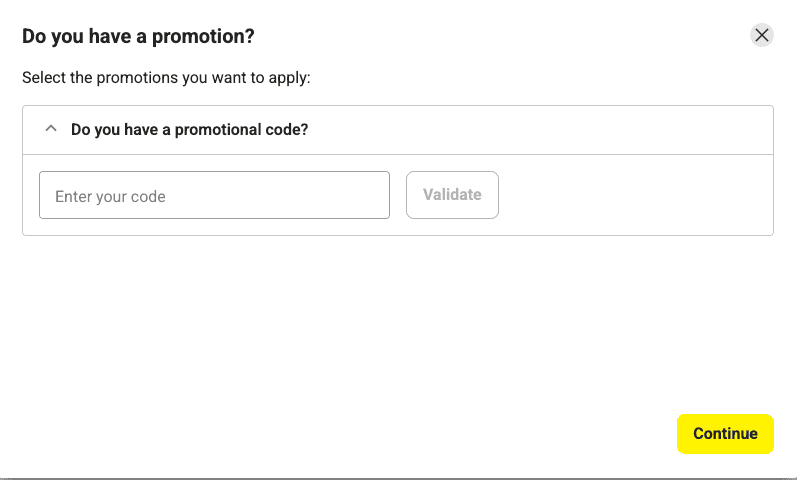Toggle the up-arrow chevron icon
797x480 pixels.
click(51, 129)
